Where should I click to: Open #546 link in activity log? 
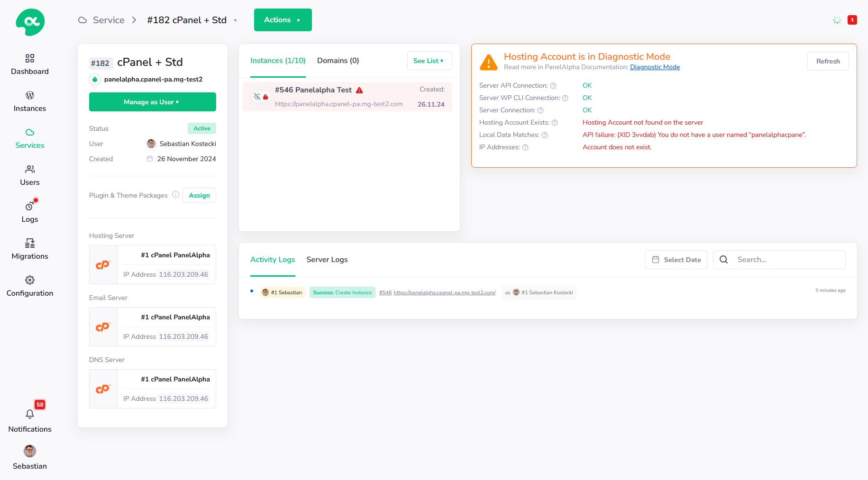click(x=385, y=293)
